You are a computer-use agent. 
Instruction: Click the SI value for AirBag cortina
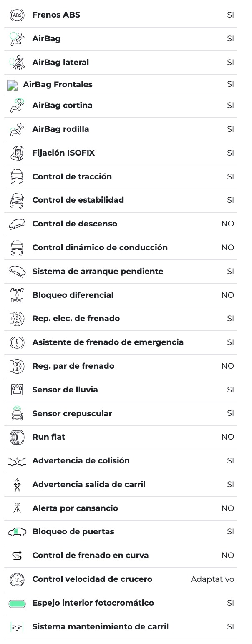coord(230,106)
